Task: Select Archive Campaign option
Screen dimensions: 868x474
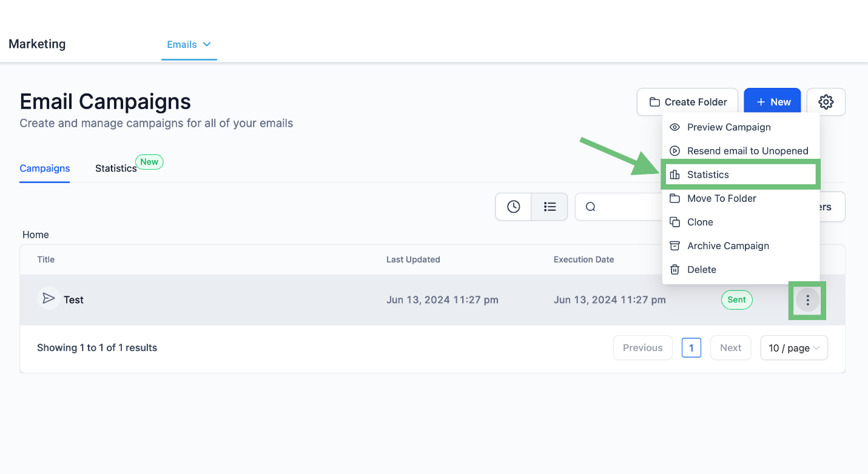Action: pyautogui.click(x=741, y=245)
